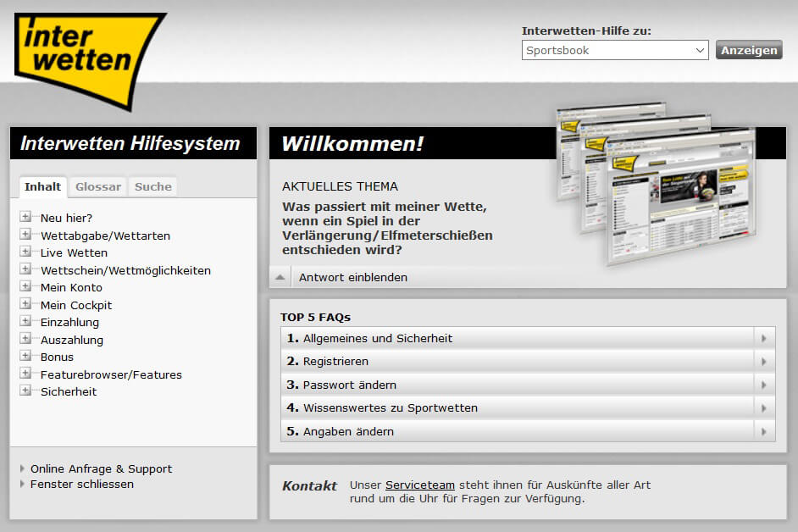Open FAQ 5 Angaben ändern
Image resolution: width=798 pixels, height=532 pixels.
click(x=528, y=431)
